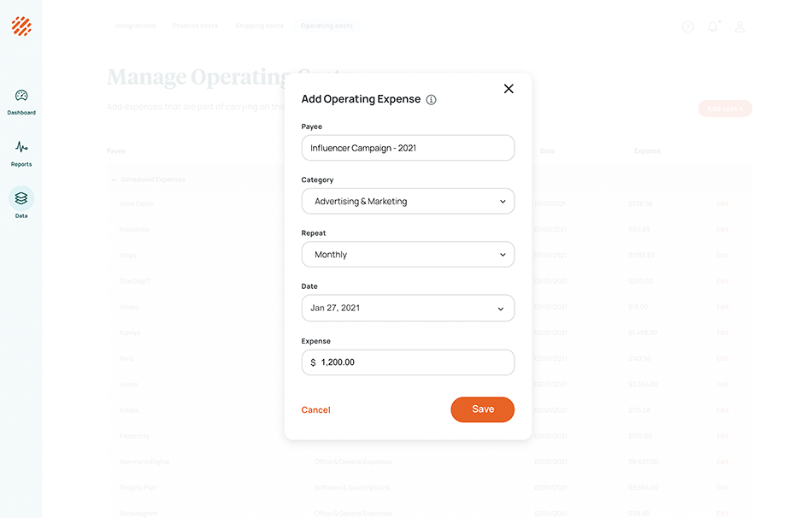Collapse the Scheduled Expenses section chevron

pyautogui.click(x=114, y=180)
